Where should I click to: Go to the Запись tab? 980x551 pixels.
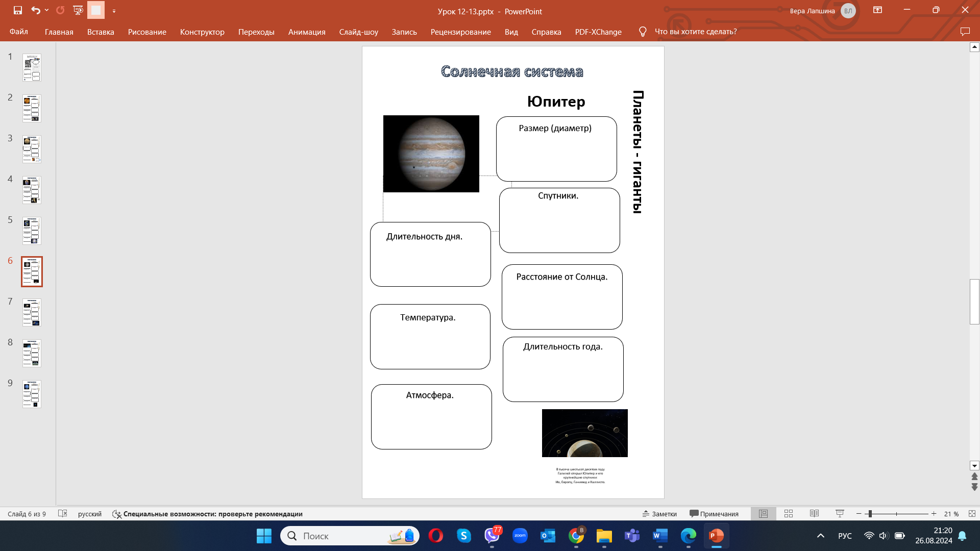[x=404, y=32]
